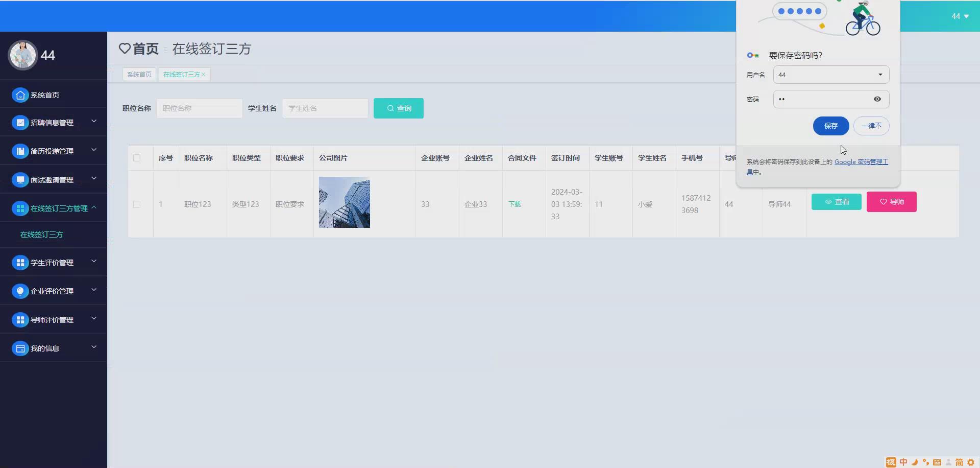Click the 职位名称 input field

(199, 108)
